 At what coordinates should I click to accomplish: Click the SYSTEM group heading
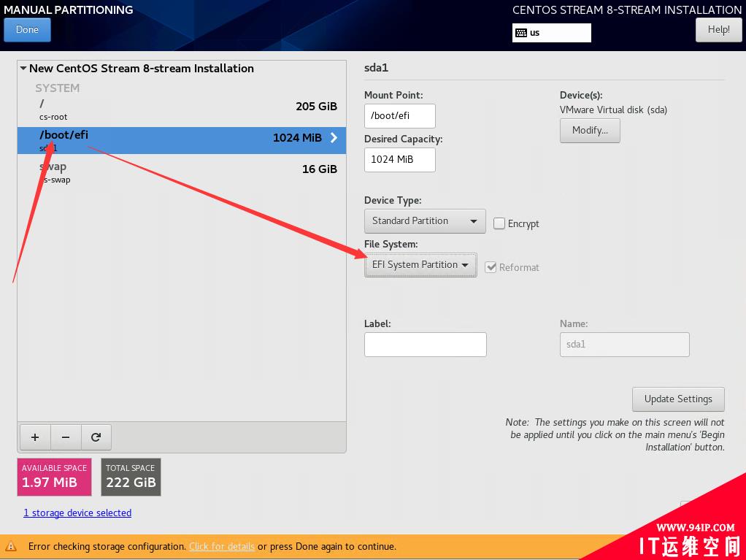[57, 88]
